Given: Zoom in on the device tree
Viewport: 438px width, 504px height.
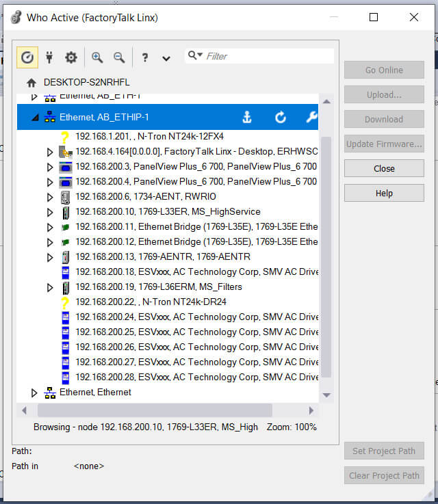Looking at the screenshot, I should tap(97, 57).
